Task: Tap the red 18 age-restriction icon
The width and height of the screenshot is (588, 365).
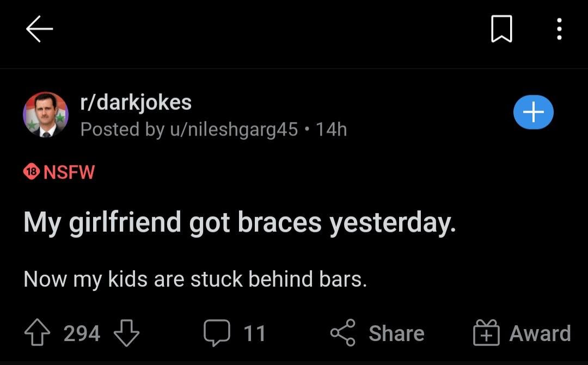Action: (32, 172)
